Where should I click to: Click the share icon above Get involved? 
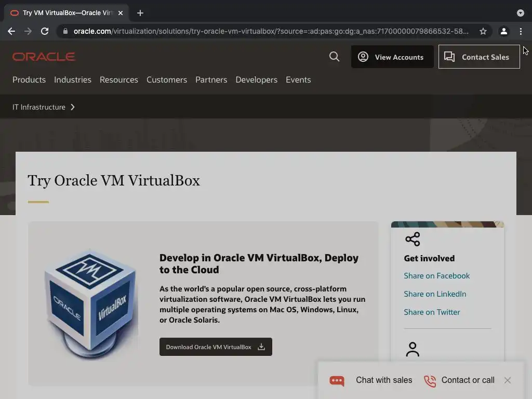(413, 239)
